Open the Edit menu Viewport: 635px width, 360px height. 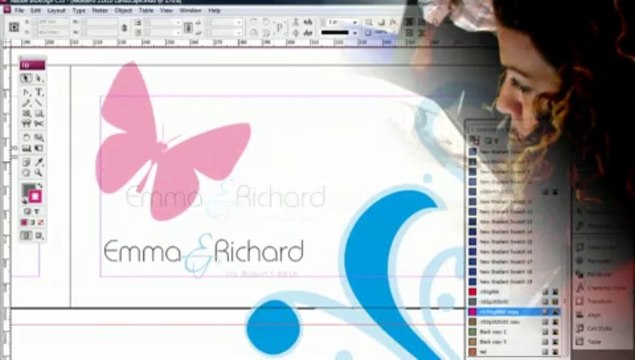(36, 11)
